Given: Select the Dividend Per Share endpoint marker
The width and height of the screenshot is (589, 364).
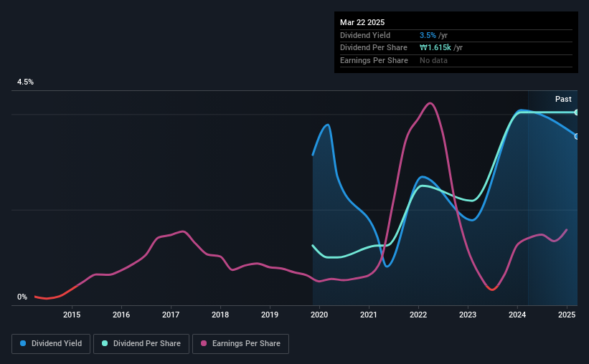Looking at the screenshot, I should (x=577, y=112).
